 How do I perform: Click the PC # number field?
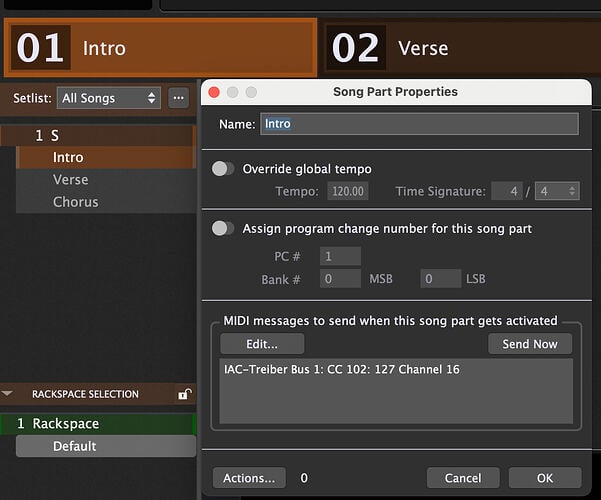(x=340, y=257)
